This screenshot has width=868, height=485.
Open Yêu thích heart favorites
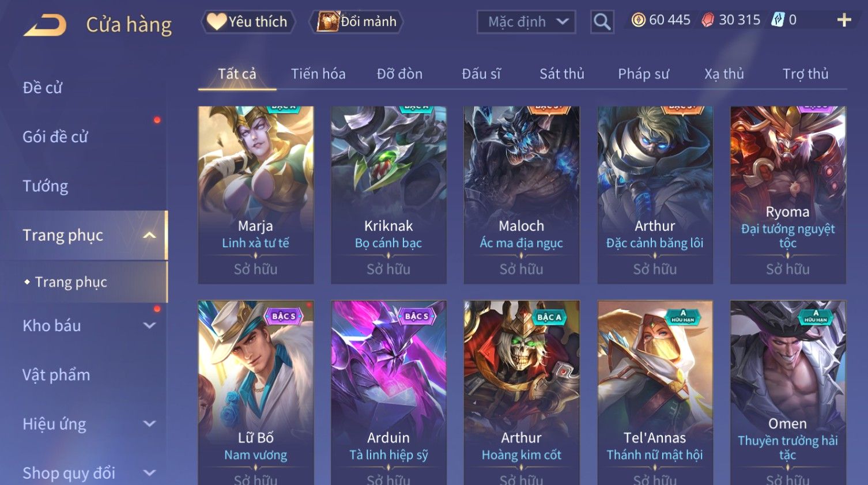(x=248, y=22)
